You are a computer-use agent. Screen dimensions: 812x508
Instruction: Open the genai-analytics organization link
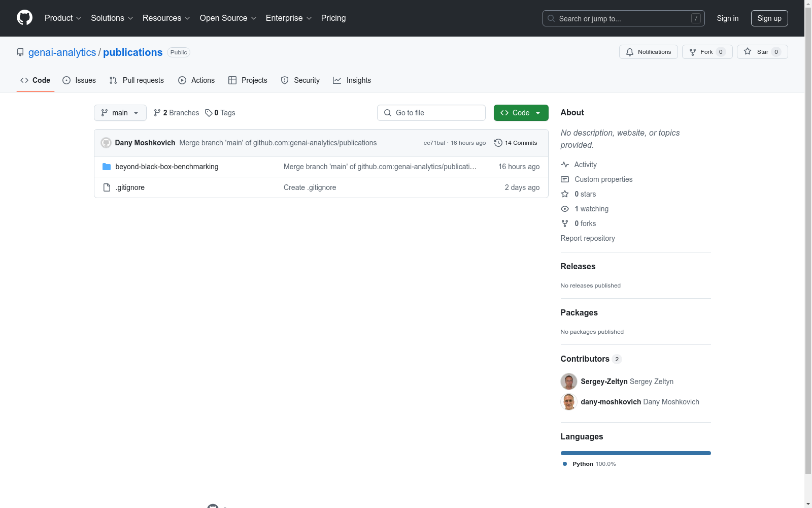click(62, 52)
